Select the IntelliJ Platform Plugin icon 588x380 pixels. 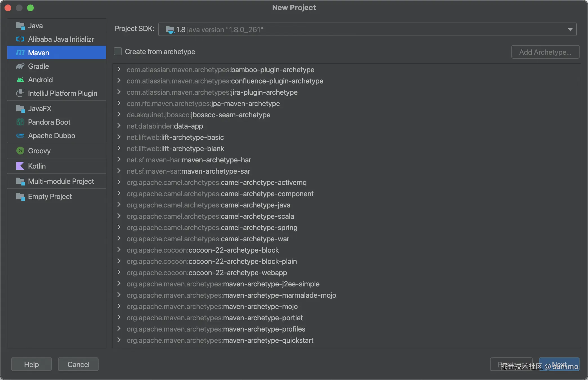click(20, 93)
